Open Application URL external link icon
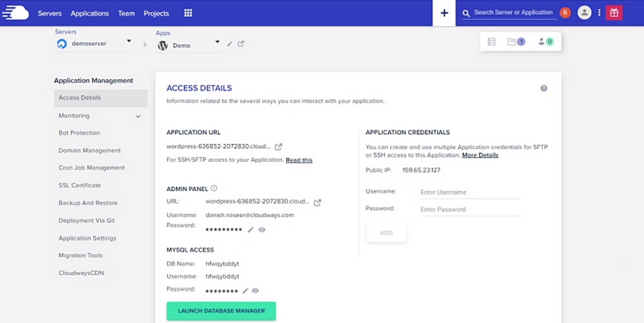Viewport: 644px width, 323px height. (x=279, y=147)
